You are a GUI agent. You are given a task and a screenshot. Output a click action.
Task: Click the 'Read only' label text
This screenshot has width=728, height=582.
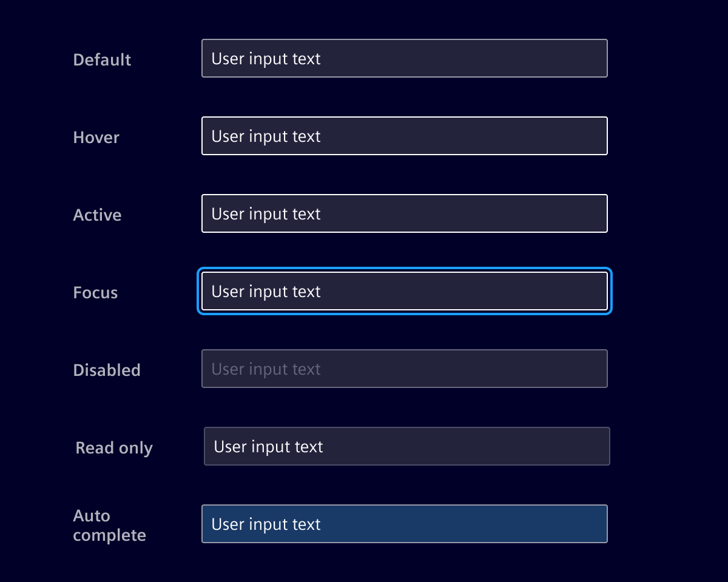coord(113,447)
